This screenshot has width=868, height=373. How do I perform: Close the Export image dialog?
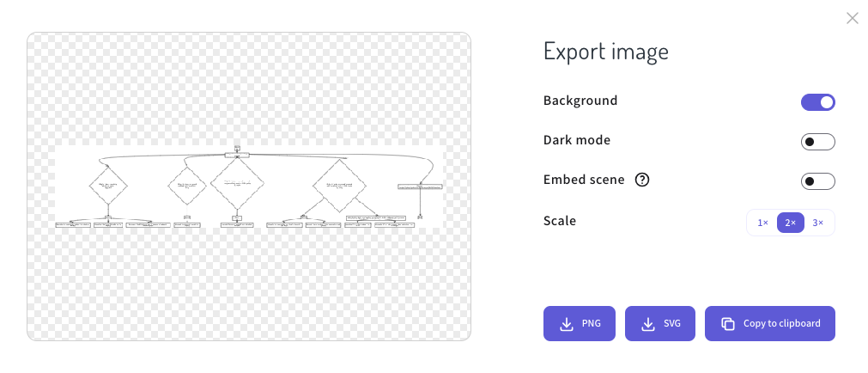pyautogui.click(x=852, y=18)
